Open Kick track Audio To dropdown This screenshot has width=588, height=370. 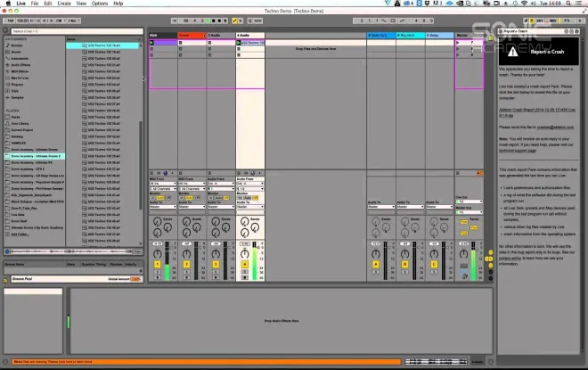163,207
